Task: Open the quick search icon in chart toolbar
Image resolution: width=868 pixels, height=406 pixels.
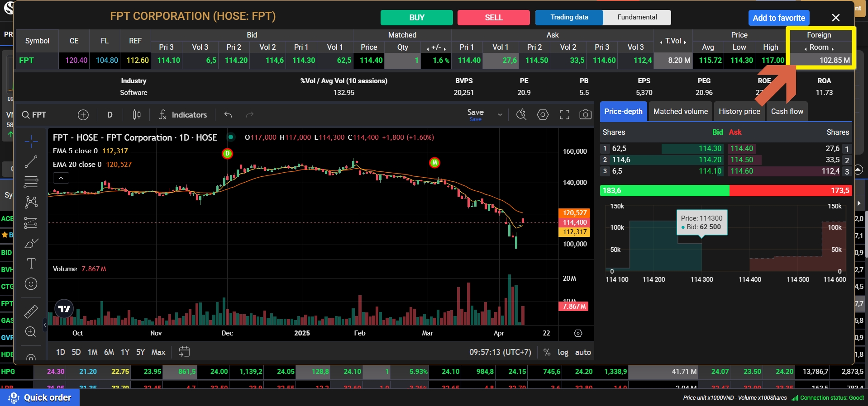Action: pyautogui.click(x=521, y=115)
